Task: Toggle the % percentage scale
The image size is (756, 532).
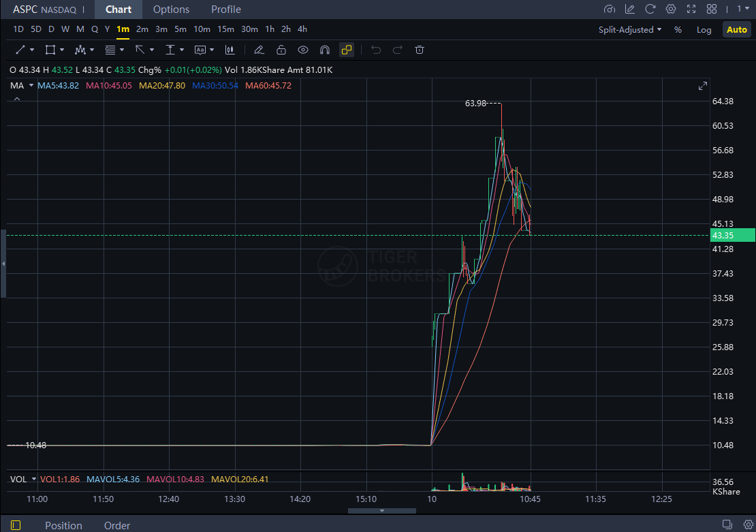Action: [x=678, y=30]
